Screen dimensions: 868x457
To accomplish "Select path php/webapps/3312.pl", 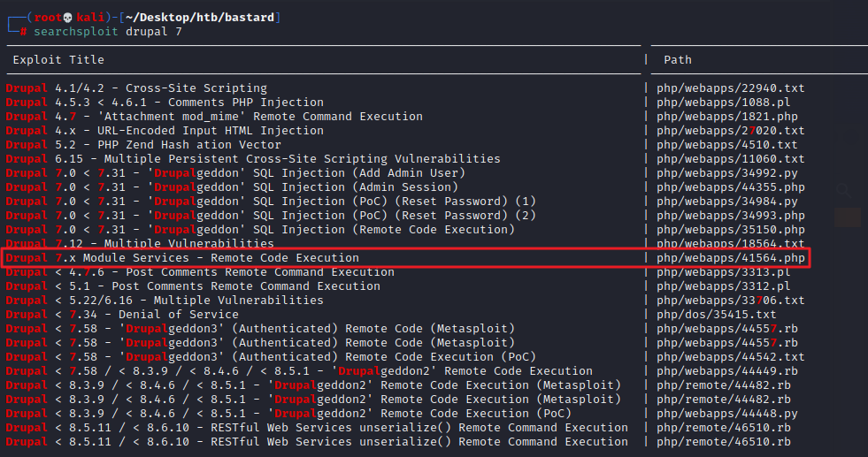I will pyautogui.click(x=723, y=286).
